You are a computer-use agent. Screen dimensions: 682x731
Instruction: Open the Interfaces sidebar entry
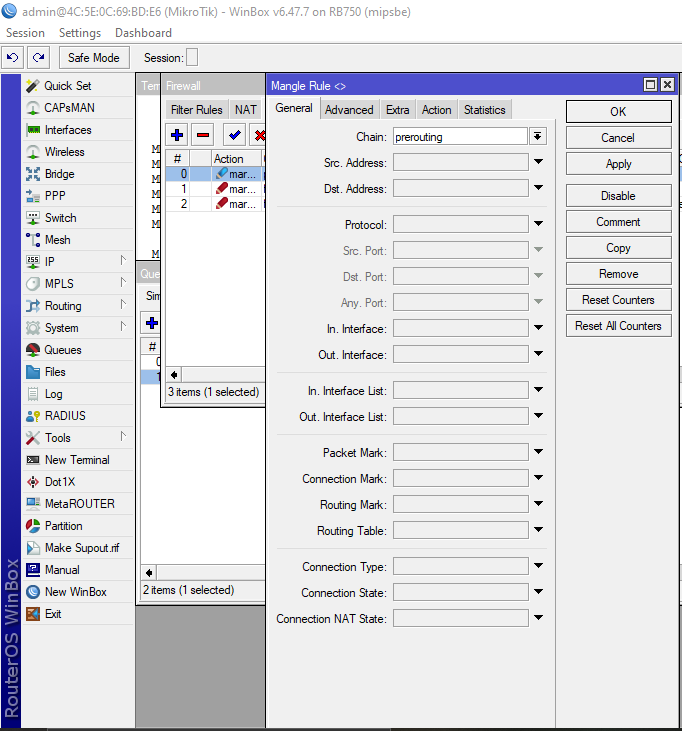77,130
